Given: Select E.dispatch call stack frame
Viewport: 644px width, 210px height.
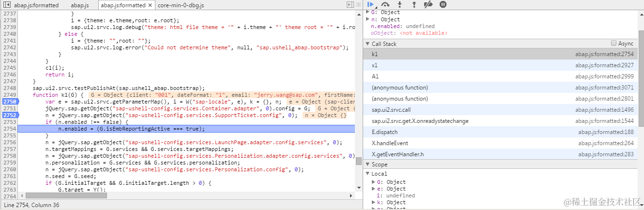Looking at the screenshot, I should coord(501,132).
